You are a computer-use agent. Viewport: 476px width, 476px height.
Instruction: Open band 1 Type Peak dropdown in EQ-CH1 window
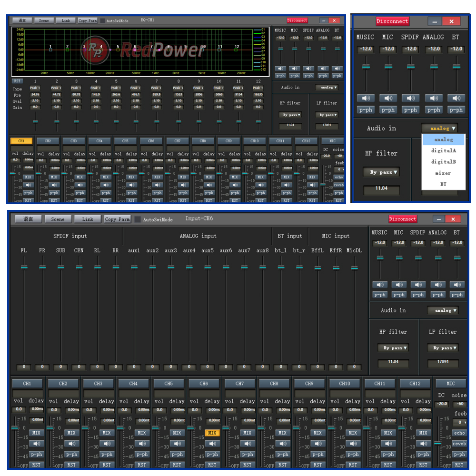[35, 88]
